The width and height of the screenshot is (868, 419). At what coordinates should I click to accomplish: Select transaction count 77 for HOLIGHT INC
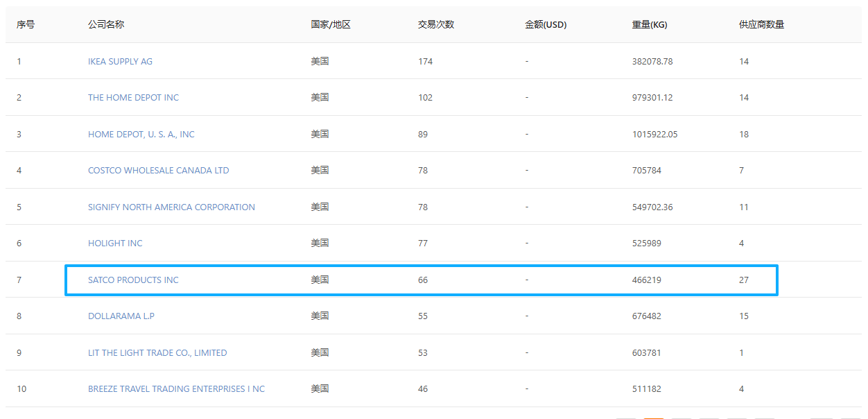pos(423,243)
